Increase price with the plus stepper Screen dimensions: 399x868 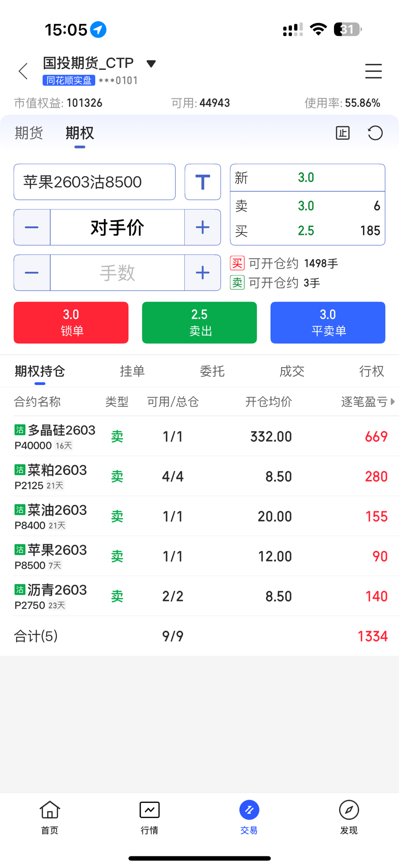point(203,227)
